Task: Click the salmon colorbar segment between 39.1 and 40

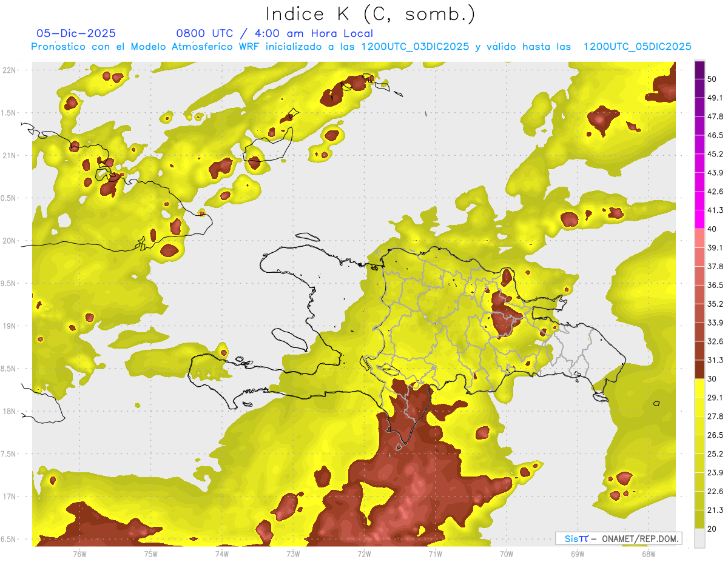Action: click(x=699, y=238)
